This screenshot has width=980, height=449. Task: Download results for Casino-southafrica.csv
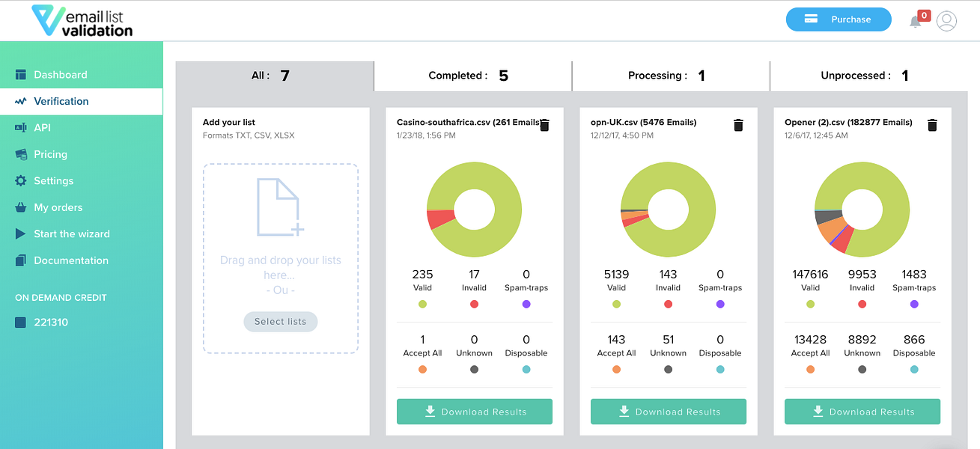(475, 412)
